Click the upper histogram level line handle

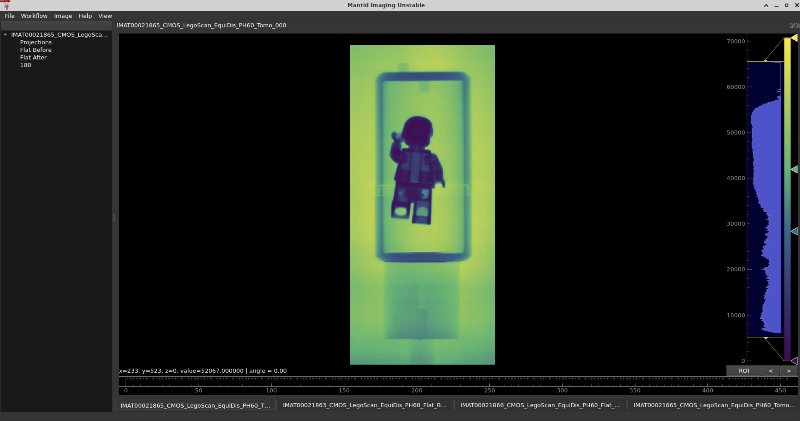(x=765, y=61)
